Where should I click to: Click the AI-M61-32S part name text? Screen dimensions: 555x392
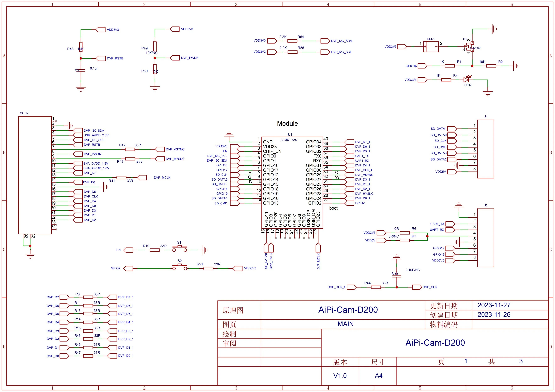(289, 140)
